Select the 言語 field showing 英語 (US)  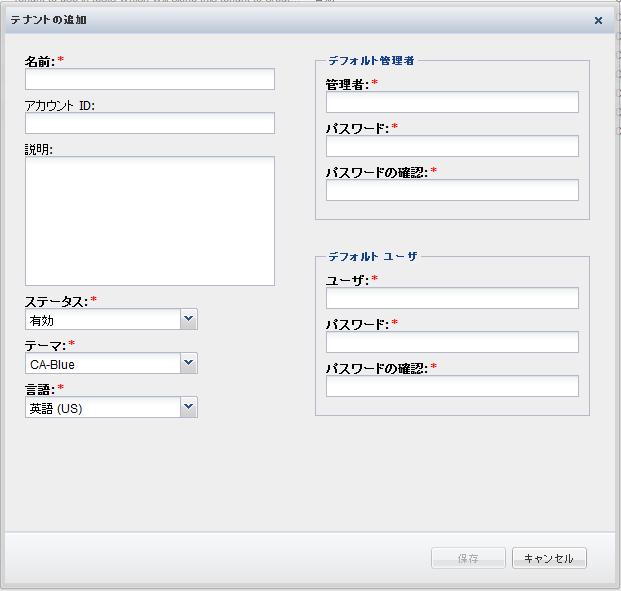click(x=102, y=407)
